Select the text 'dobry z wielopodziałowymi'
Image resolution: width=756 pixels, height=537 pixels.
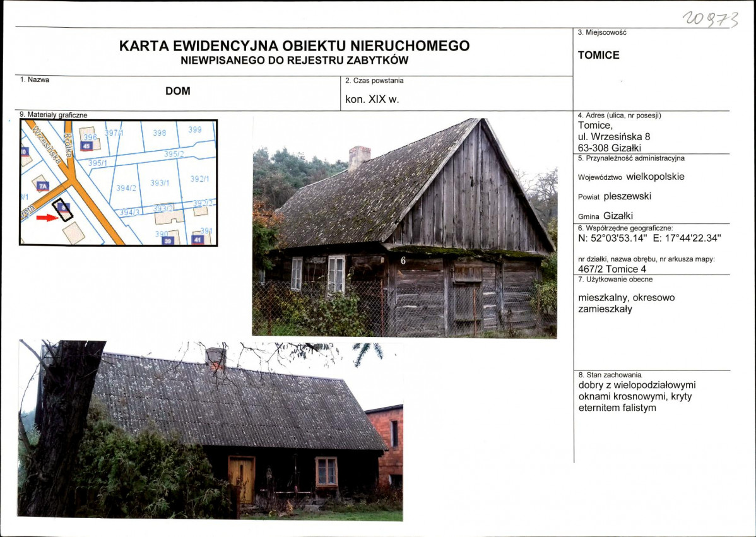pyautogui.click(x=637, y=385)
